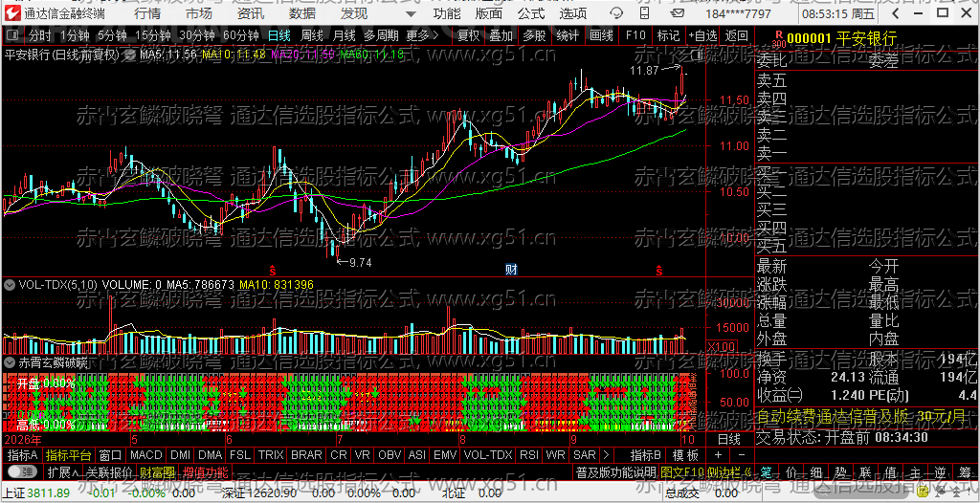Show more indicators with > arrow
This screenshot has height=503, width=980.
(x=605, y=455)
